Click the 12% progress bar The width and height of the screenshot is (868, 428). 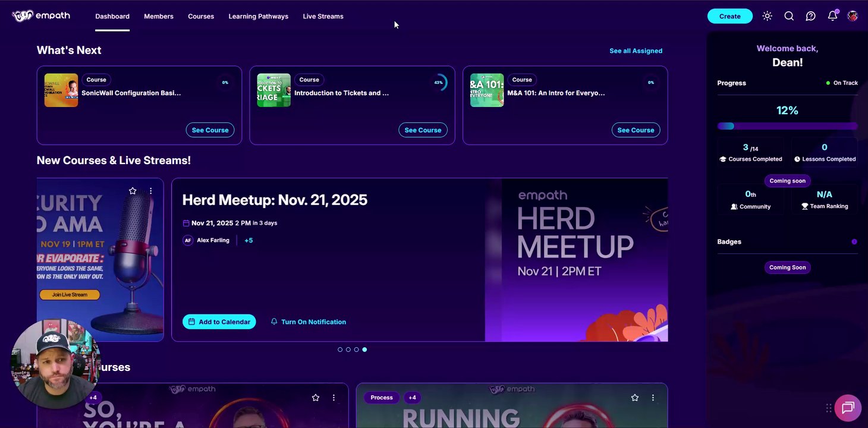[x=787, y=126]
